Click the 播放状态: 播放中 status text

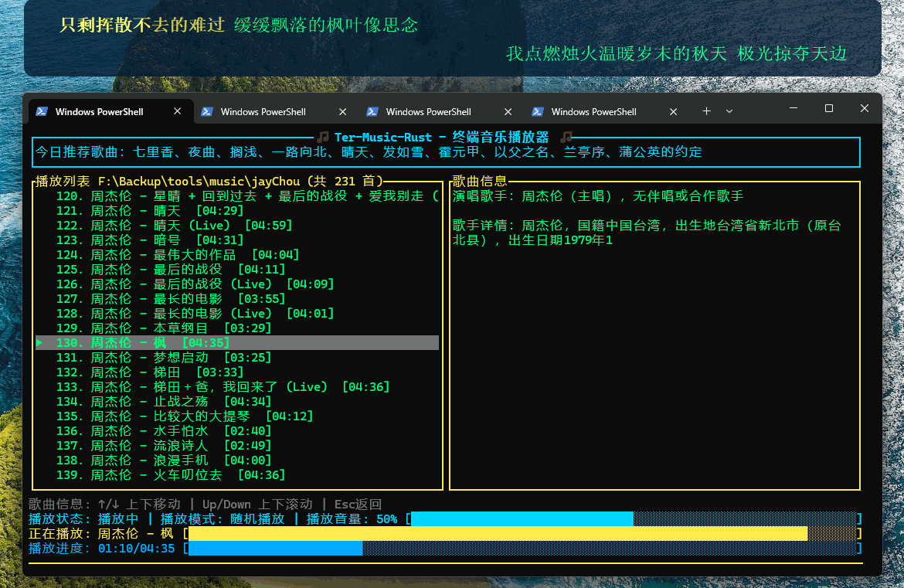point(83,518)
